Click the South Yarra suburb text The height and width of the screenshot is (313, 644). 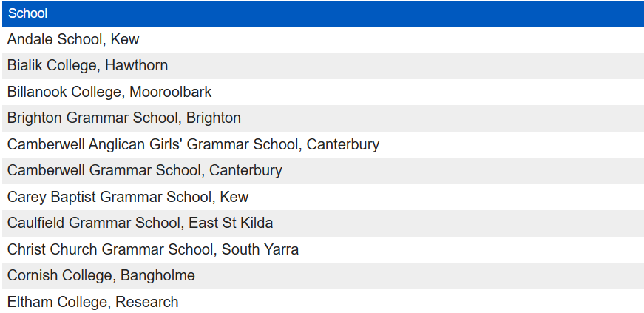click(x=260, y=249)
